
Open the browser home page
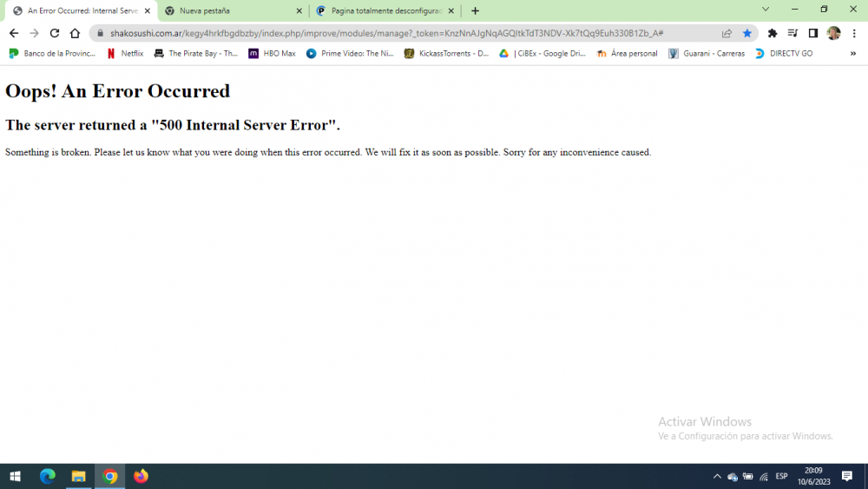click(x=75, y=33)
